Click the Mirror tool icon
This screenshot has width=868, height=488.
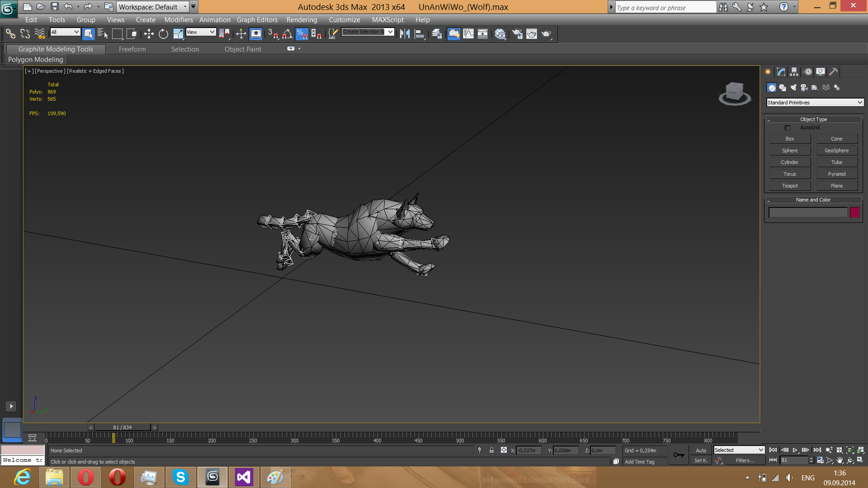(405, 34)
